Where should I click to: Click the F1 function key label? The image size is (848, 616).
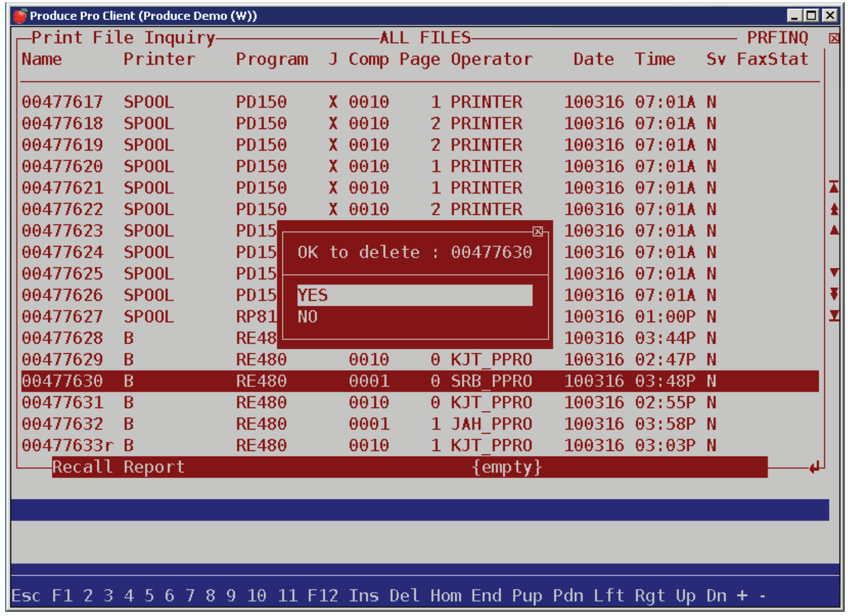[x=62, y=595]
